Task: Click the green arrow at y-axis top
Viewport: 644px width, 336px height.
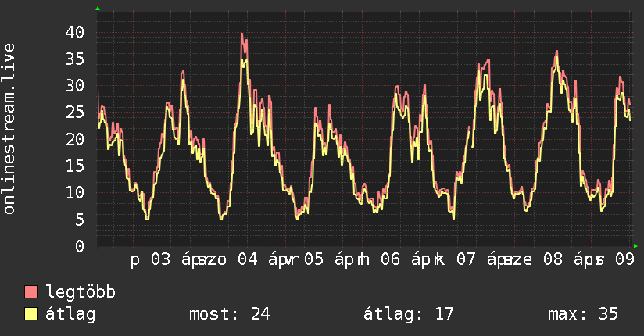Action: tap(98, 9)
